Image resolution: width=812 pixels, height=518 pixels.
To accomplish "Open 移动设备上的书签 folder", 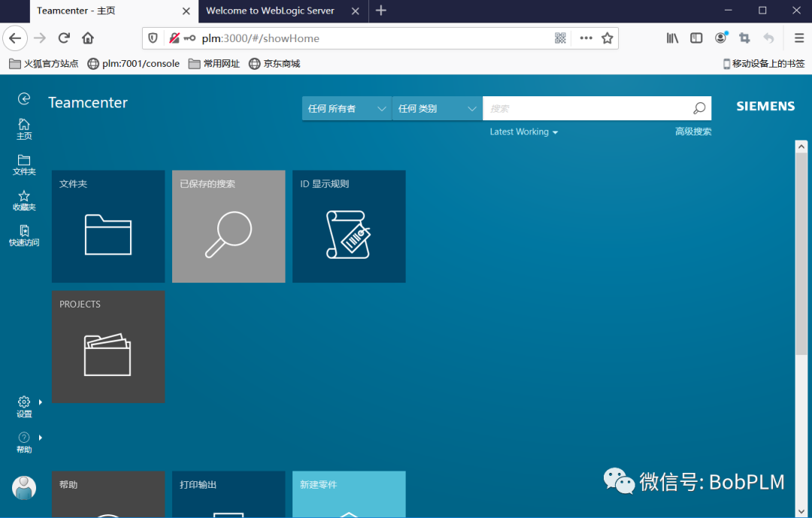I will [764, 64].
